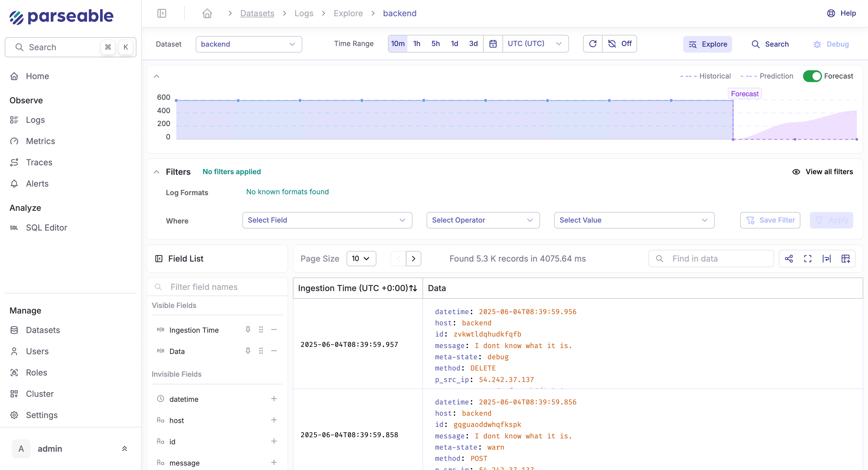This screenshot has width=868, height=470.
Task: Collapse the sidebar with panel toggle icon
Action: coord(162,13)
